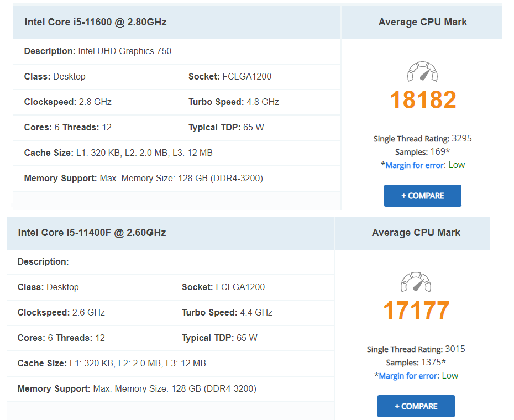Click the Intel UHD Graphics 750 description
The height and width of the screenshot is (420, 514).
[x=124, y=51]
